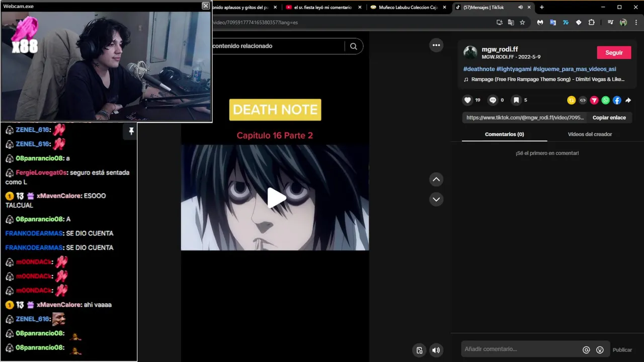Open the #sigueme_para_mas_videos_asi hashtag
Screen dimensions: 644x362
[575, 69]
